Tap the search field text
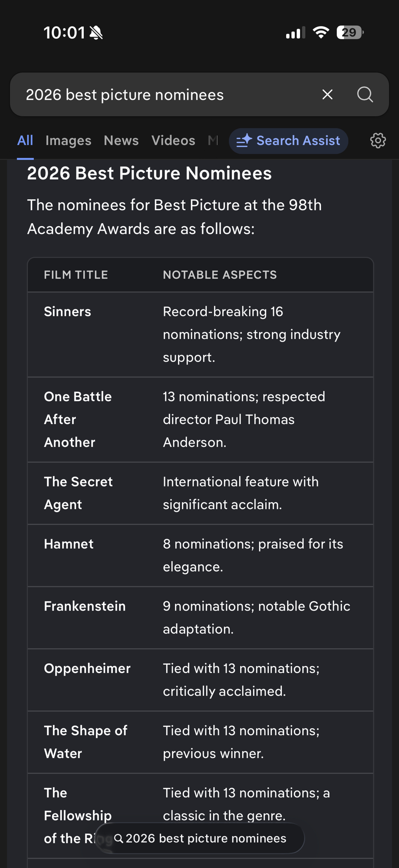 (125, 95)
